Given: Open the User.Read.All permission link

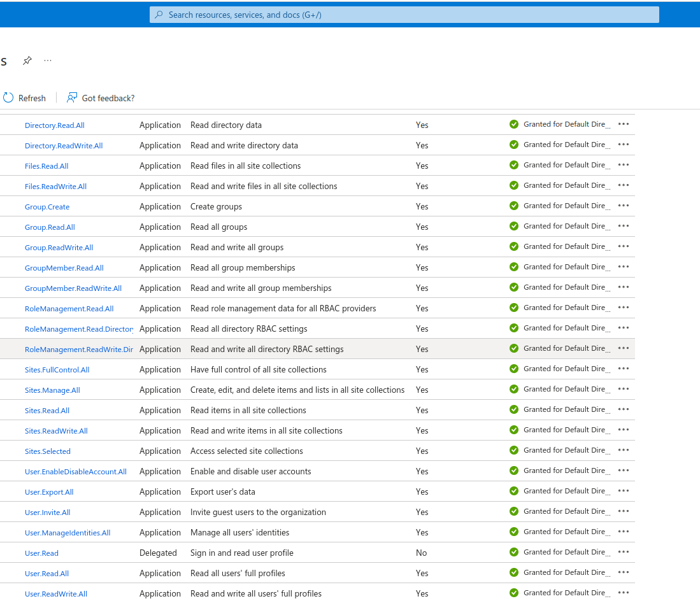Looking at the screenshot, I should [x=47, y=574].
